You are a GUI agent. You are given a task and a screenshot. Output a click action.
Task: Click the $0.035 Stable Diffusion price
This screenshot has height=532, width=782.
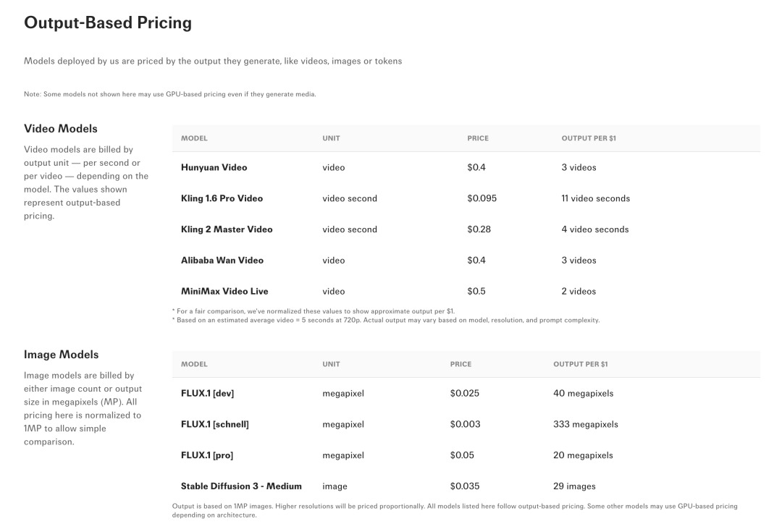pyautogui.click(x=464, y=486)
